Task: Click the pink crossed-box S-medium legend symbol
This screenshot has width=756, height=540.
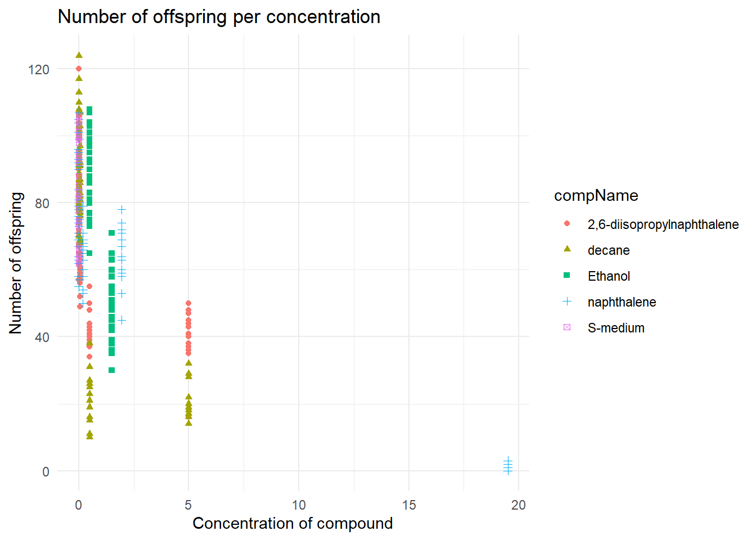Action: 567,327
